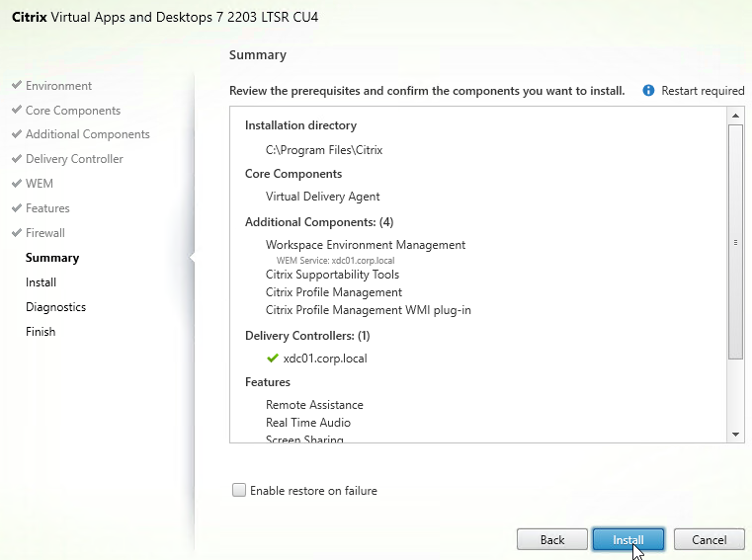752x560 pixels.
Task: Click the scroll up arrow of summary list
Action: tap(735, 116)
